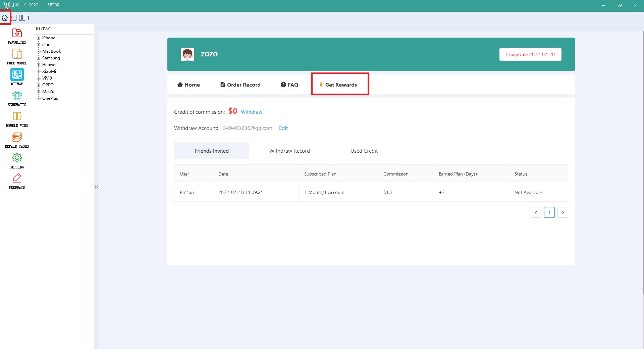Open the Repair Cases stack icon
This screenshot has width=644, height=349.
(x=17, y=137)
